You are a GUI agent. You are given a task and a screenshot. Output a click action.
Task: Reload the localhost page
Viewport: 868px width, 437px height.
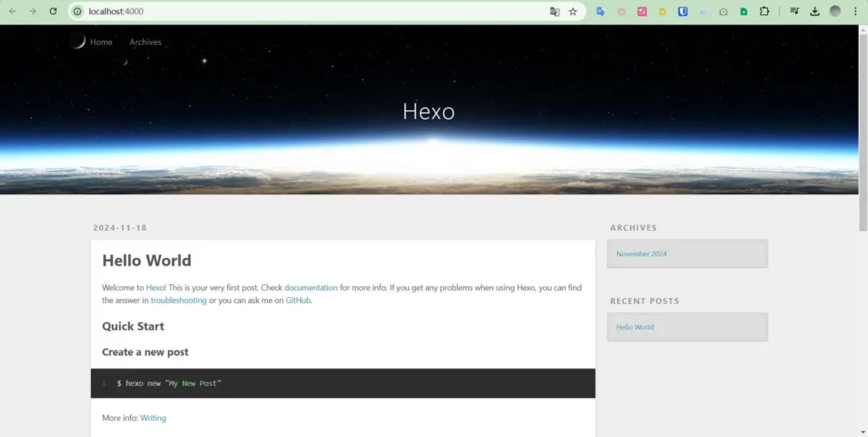point(53,12)
